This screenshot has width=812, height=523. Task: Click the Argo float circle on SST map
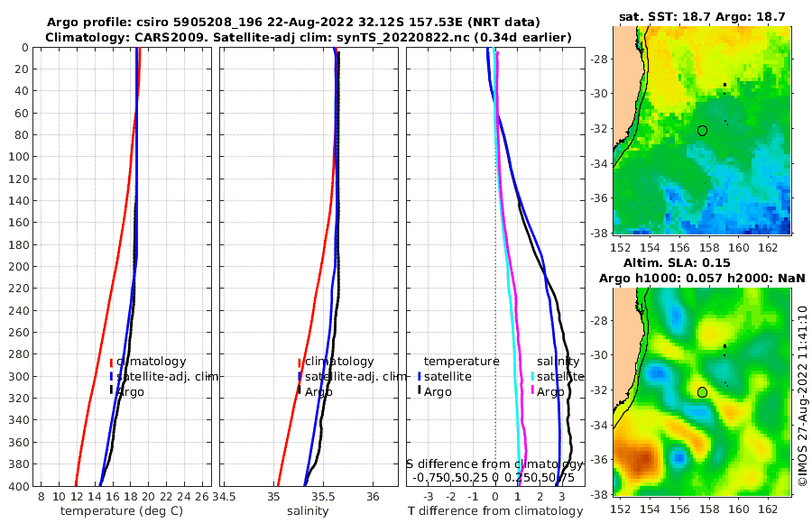click(x=702, y=131)
